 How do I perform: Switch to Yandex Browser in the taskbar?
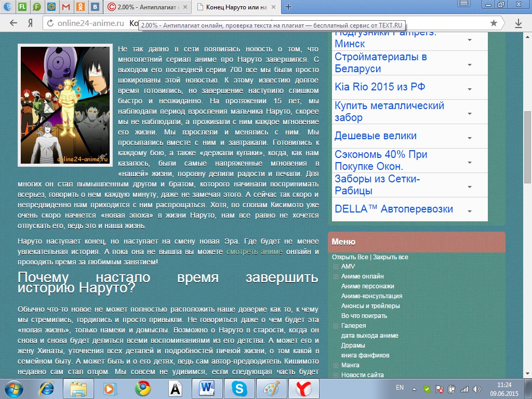coord(303,389)
